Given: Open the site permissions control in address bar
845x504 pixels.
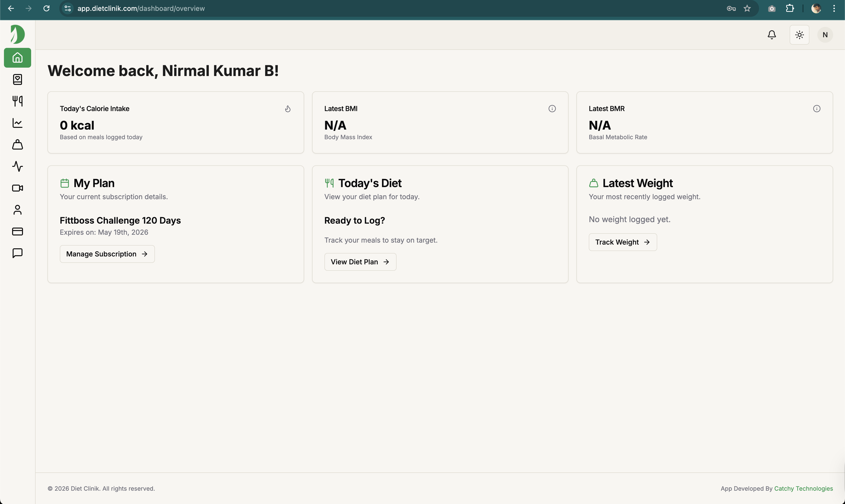Looking at the screenshot, I should (67, 8).
